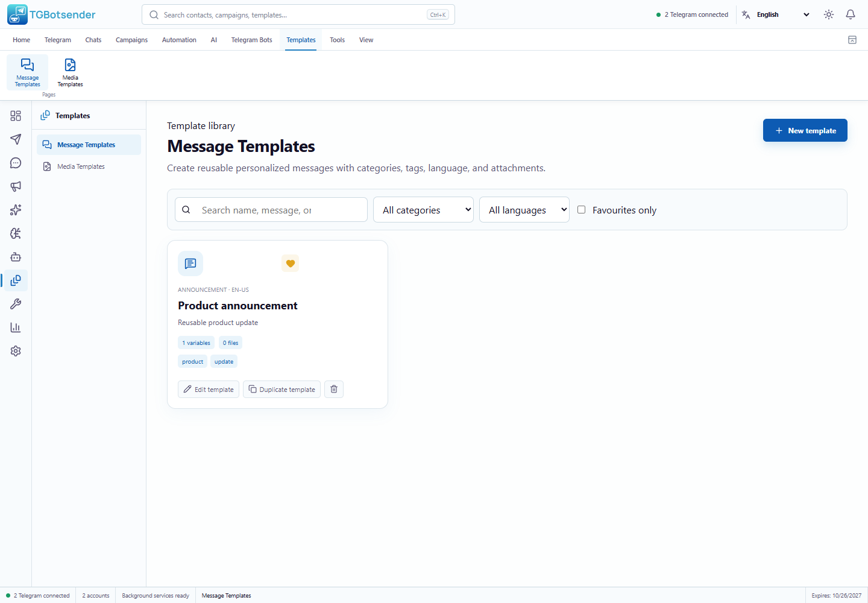Open the All languages dropdown
Screen dimensions: 868x603
524,210
